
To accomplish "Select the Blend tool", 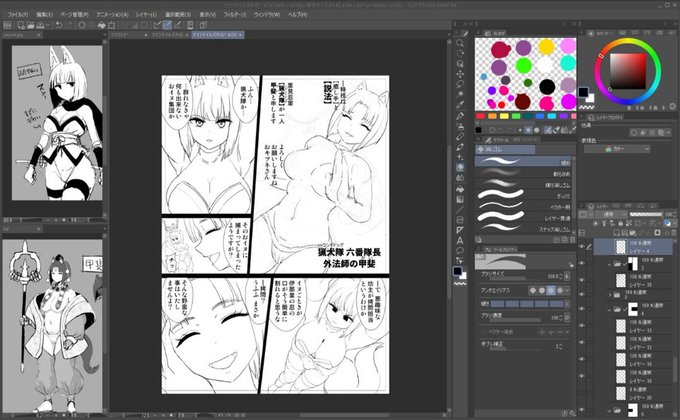I will click(x=460, y=178).
